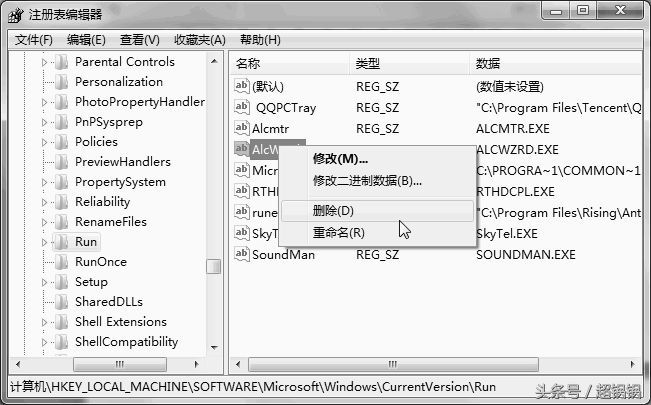Click tree pane horizontal scroll left arrow
Viewport: 651px width, 405px height.
pyautogui.click(x=18, y=364)
